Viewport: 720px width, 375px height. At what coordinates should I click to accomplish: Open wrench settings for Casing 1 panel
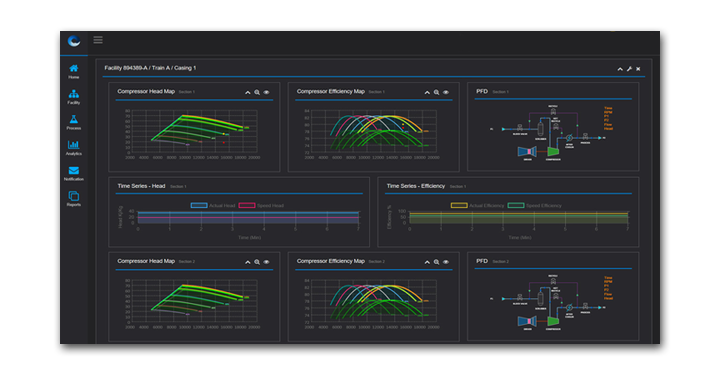629,69
